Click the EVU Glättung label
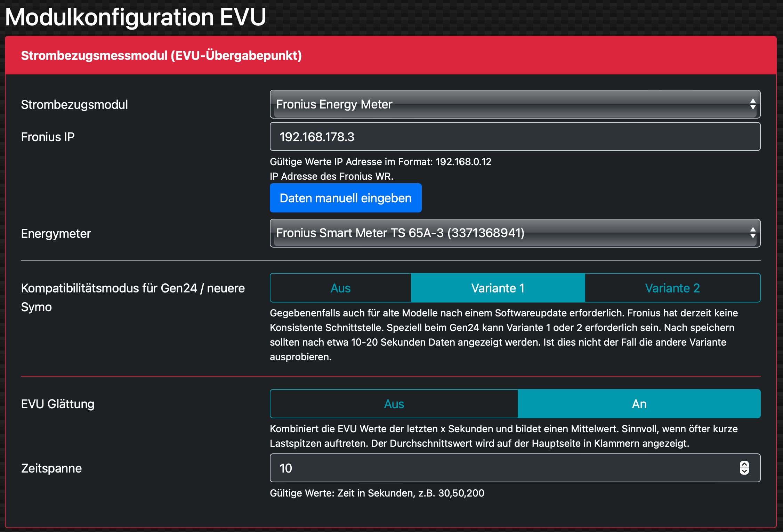Viewport: 783px width, 532px height. (x=58, y=404)
